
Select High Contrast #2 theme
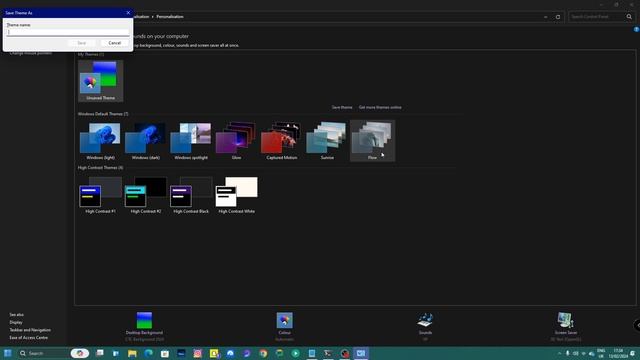click(x=146, y=195)
